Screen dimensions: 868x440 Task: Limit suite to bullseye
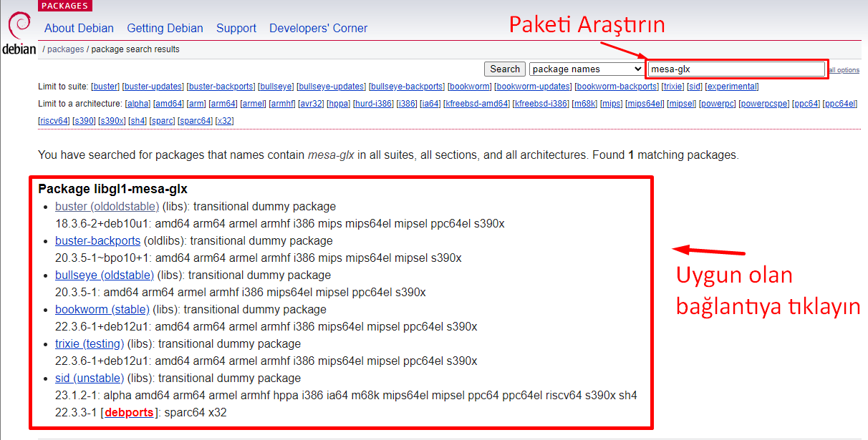(x=276, y=87)
